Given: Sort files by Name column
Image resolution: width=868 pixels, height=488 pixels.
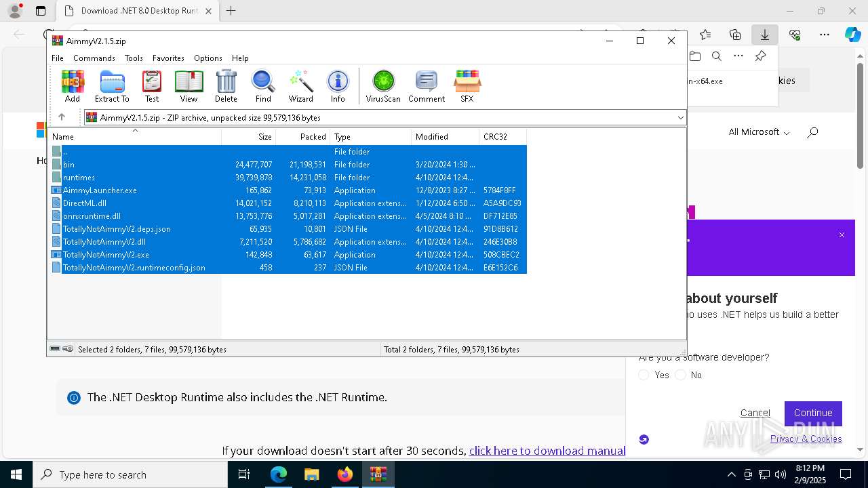Looking at the screenshot, I should pyautogui.click(x=134, y=136).
